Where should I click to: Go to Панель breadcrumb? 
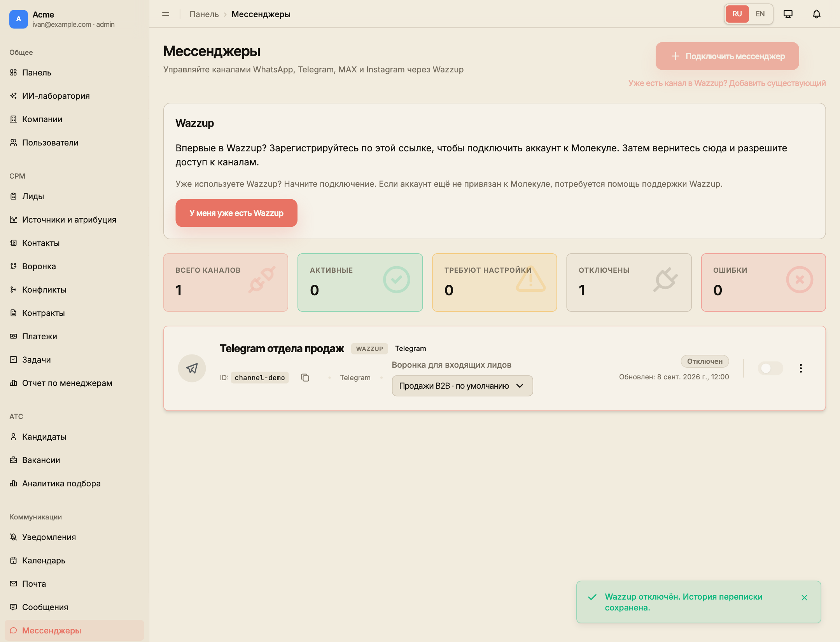204,14
